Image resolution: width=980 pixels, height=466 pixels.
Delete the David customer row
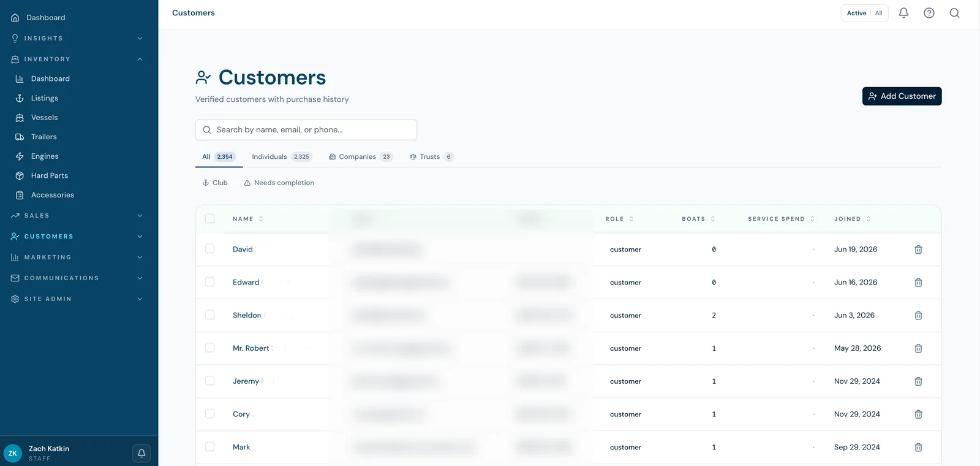tap(918, 250)
